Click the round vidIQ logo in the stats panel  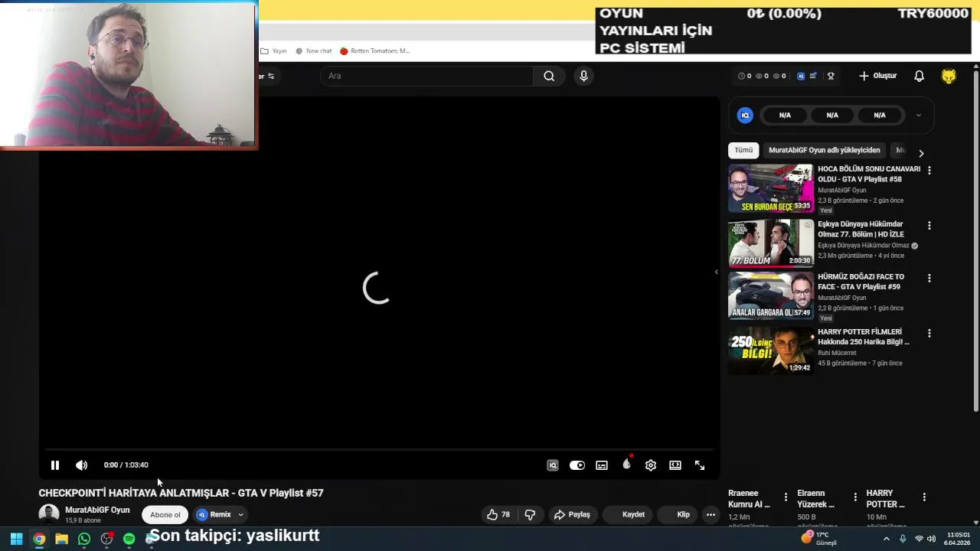pyautogui.click(x=745, y=116)
